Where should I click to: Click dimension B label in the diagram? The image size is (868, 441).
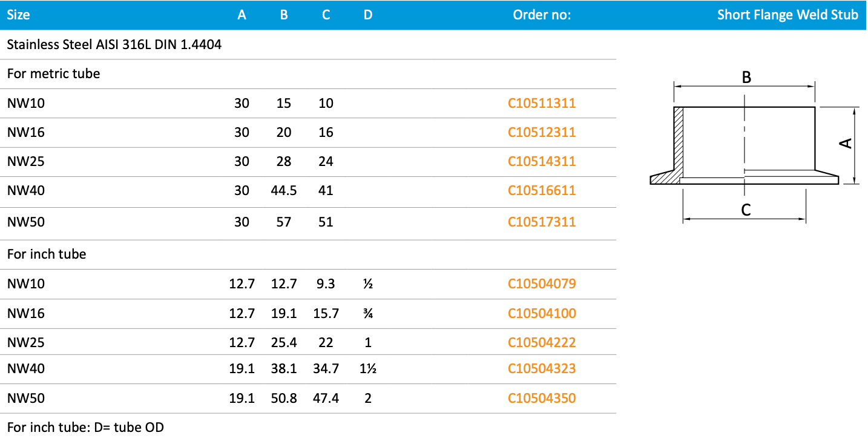(x=746, y=78)
